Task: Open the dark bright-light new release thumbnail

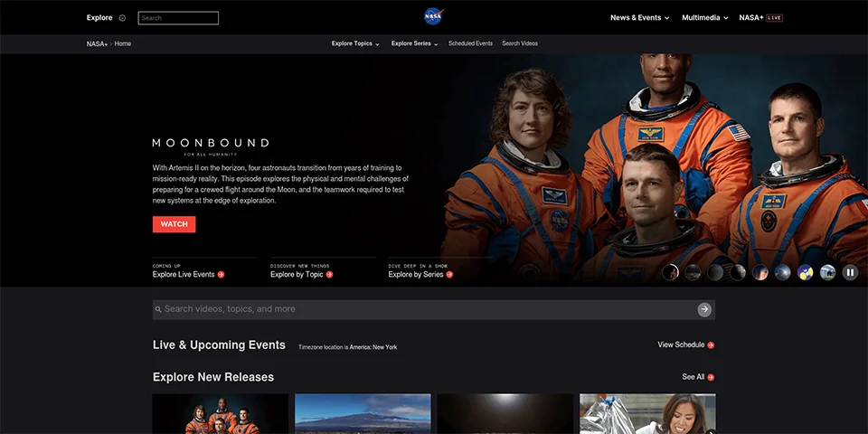Action: [x=505, y=413]
